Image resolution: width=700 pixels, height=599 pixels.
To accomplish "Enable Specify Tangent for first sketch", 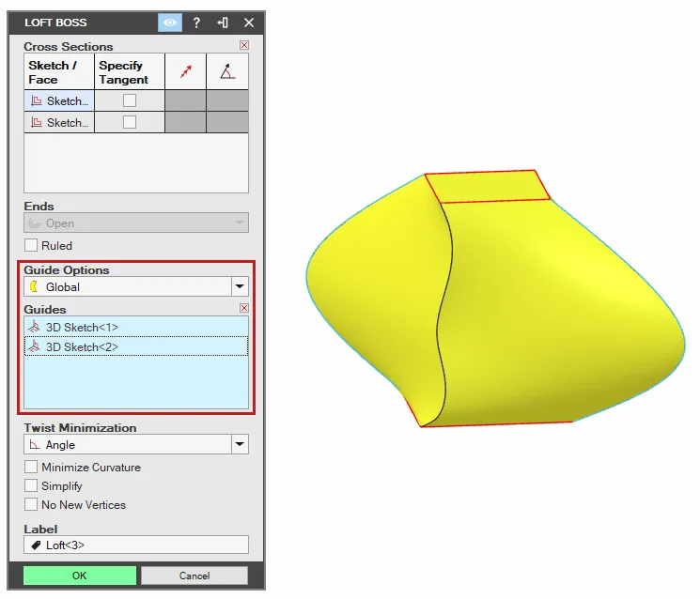I will [x=130, y=100].
